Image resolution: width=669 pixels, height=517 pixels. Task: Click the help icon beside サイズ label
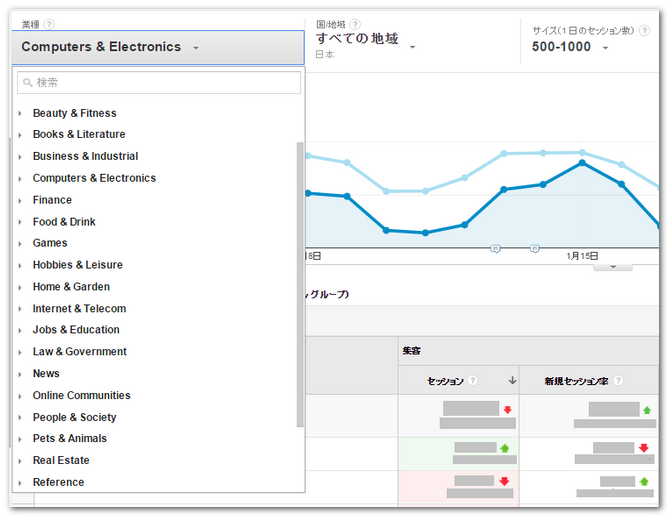pyautogui.click(x=644, y=31)
